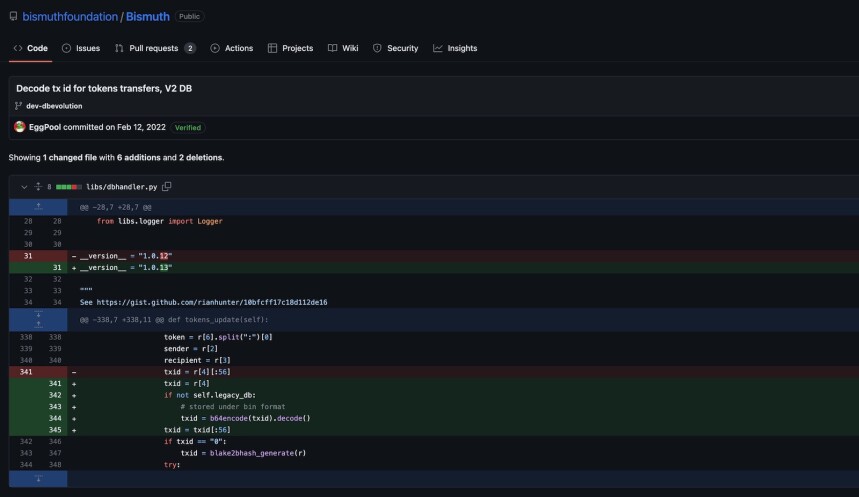This screenshot has height=497, width=859.
Task: Click the 'if not self.legacy_db:' line
Action: (x=210, y=395)
